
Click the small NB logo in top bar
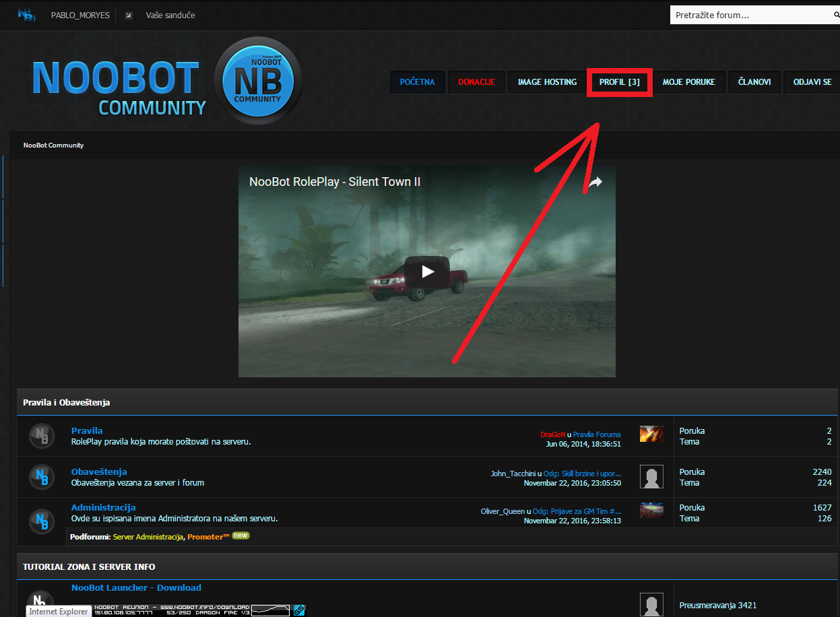click(26, 15)
